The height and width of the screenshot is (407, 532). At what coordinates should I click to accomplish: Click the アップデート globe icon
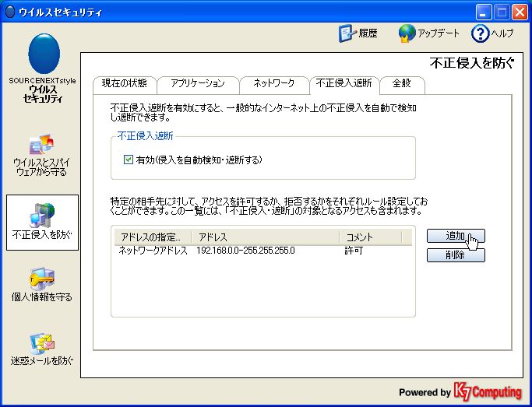(407, 33)
